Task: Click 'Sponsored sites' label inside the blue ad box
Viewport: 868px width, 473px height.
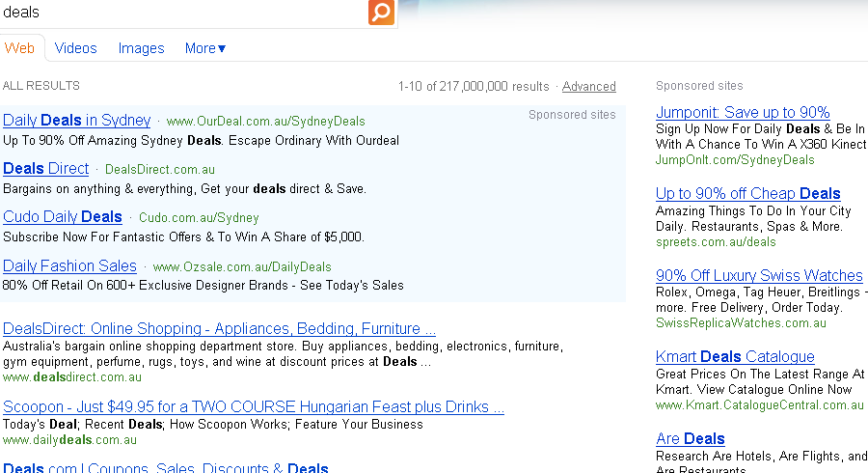Action: tap(572, 115)
